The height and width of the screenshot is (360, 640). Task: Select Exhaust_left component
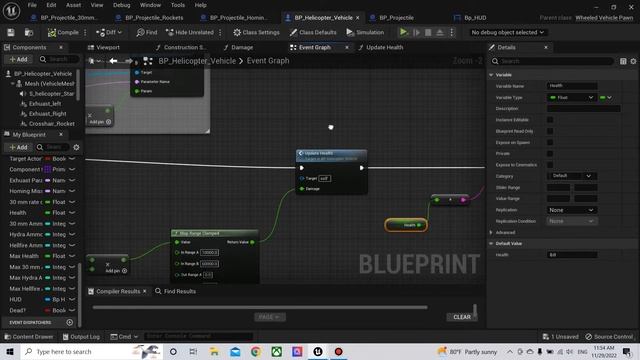(45, 104)
